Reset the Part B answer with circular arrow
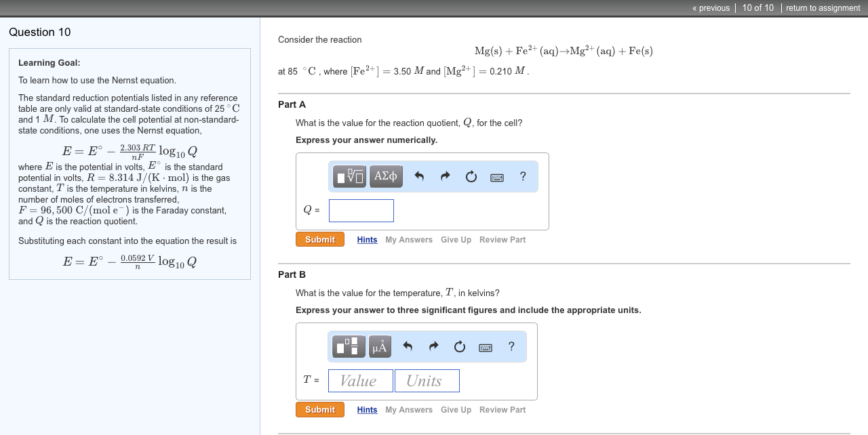868x435 pixels. 459,346
